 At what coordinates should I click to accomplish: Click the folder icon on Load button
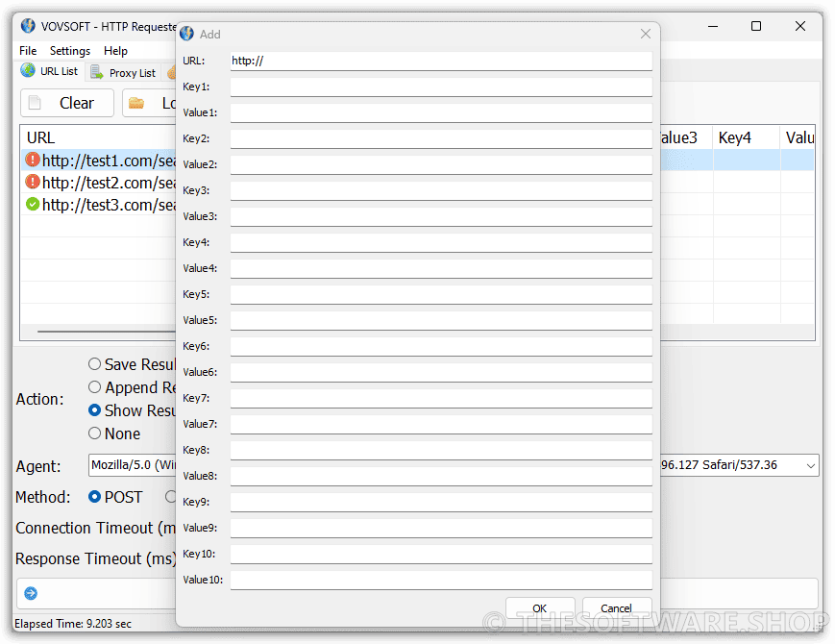[136, 103]
